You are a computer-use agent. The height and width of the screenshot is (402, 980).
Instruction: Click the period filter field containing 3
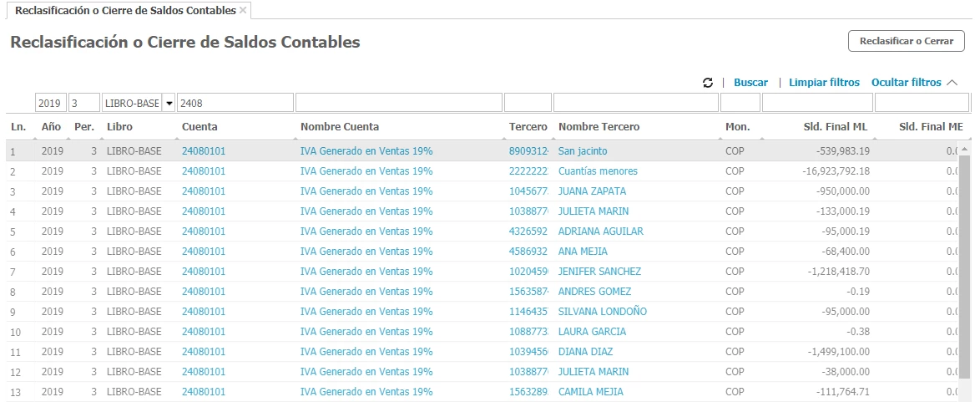click(83, 104)
